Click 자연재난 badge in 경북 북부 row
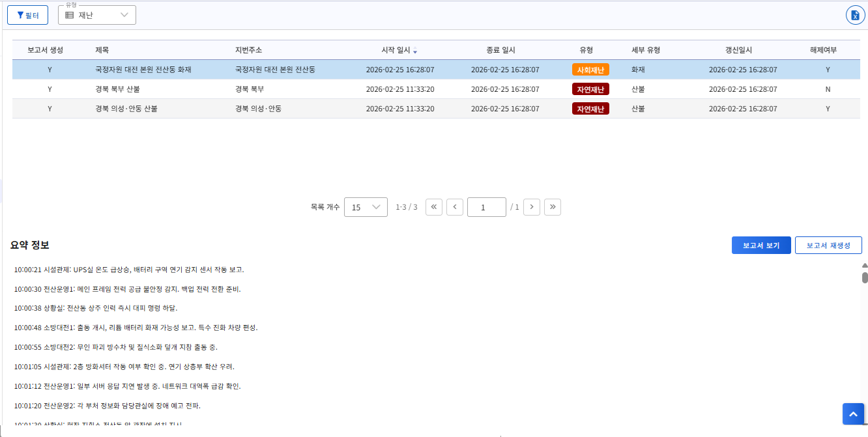The image size is (868, 437). (590, 89)
